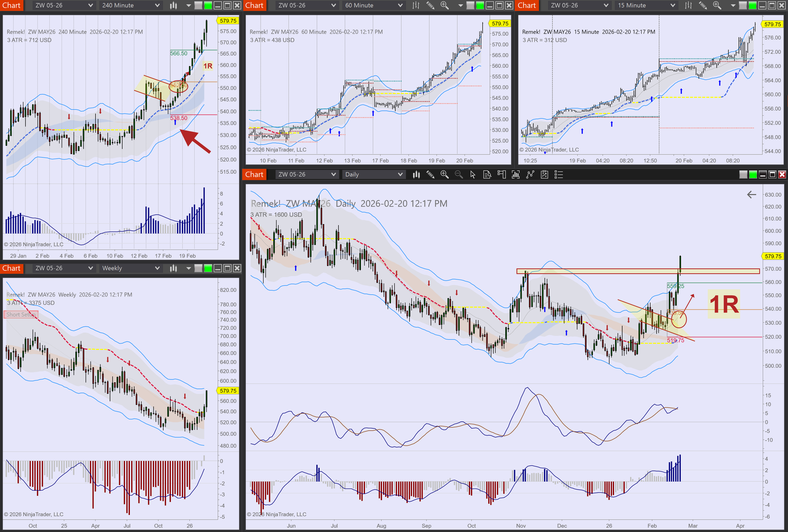Click the 579.75 price marker on Daily axis
Viewport: 788px width, 532px height.
click(x=773, y=256)
